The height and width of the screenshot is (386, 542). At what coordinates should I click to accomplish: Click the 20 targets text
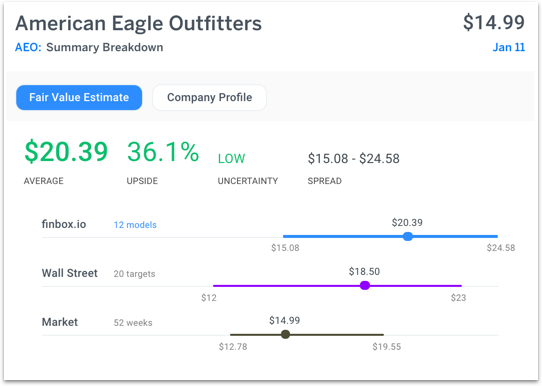(x=134, y=274)
